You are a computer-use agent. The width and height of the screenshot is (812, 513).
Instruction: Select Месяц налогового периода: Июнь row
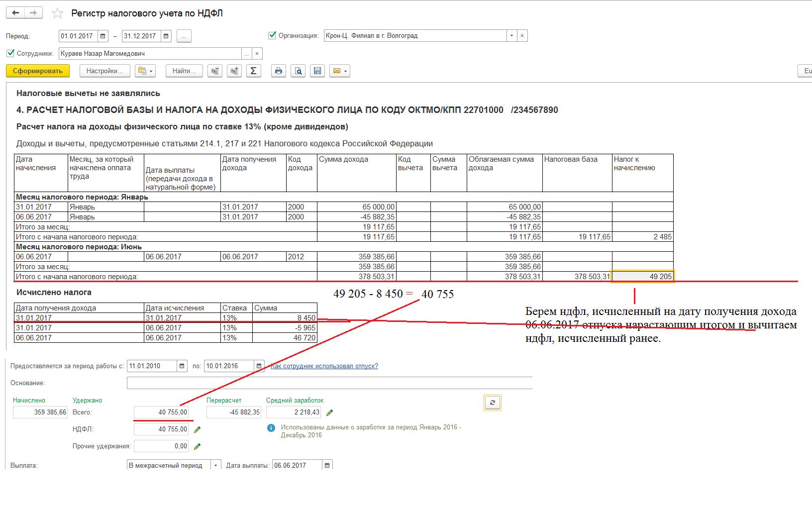tap(344, 247)
